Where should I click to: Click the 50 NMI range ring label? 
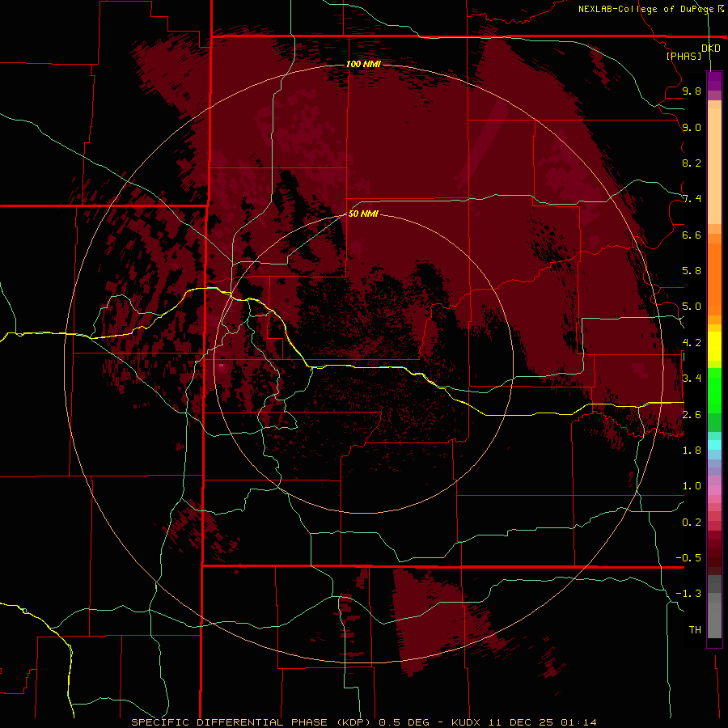(x=363, y=214)
